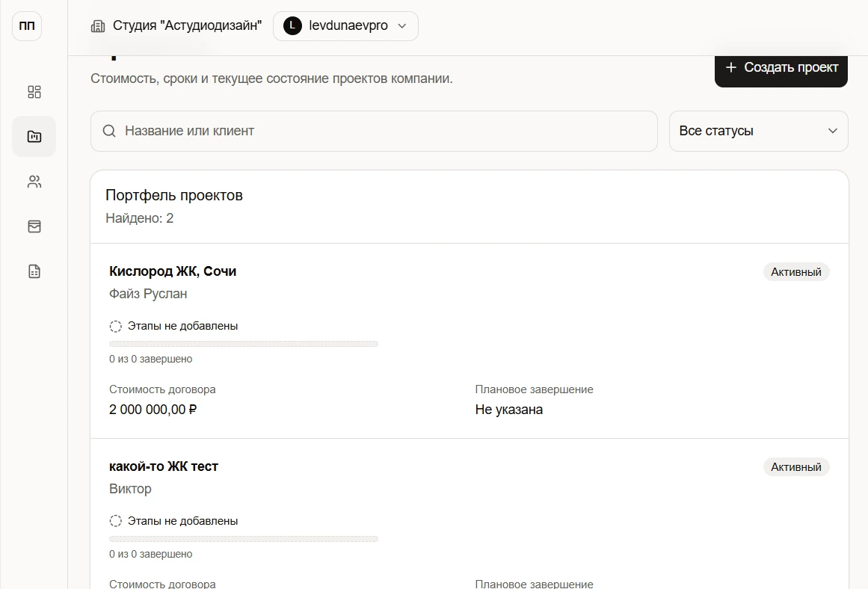Image resolution: width=868 pixels, height=589 pixels.
Task: Click the ПП logo icon
Action: [x=27, y=26]
